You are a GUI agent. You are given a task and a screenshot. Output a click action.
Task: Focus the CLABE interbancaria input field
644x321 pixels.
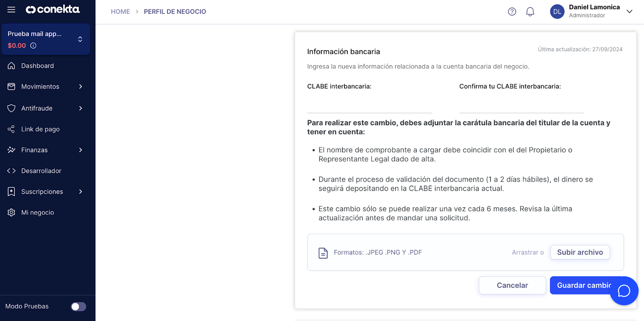369,105
